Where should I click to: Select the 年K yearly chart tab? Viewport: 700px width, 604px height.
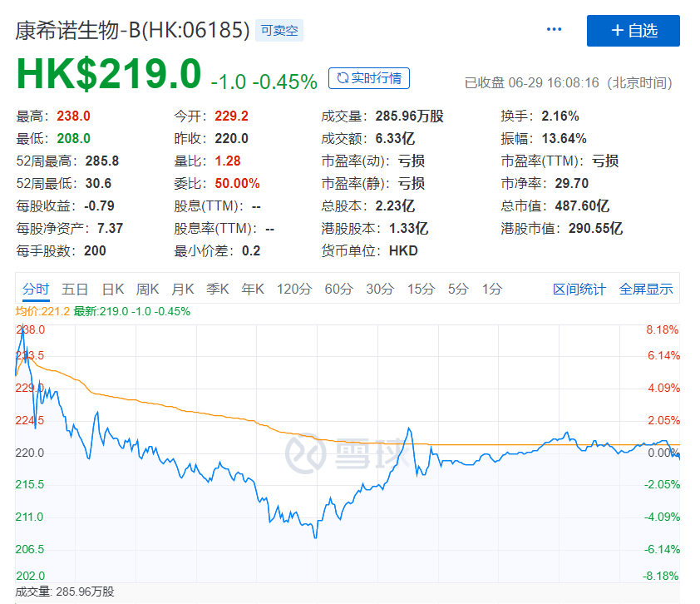pos(252,290)
